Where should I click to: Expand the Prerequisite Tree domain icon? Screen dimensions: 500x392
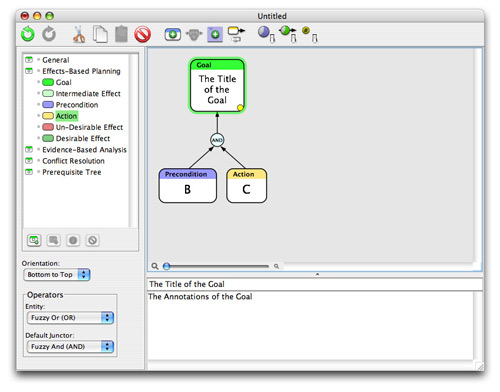coord(29,172)
